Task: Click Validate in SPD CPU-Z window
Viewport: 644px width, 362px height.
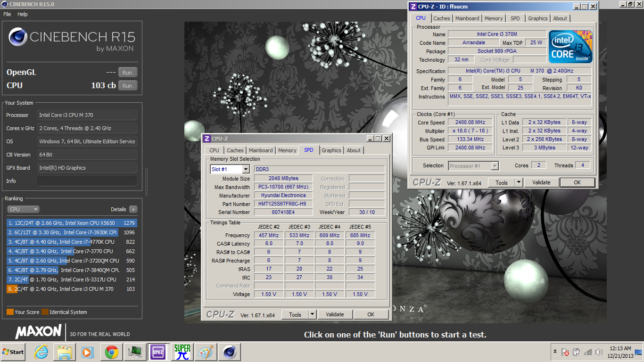Action: [335, 315]
